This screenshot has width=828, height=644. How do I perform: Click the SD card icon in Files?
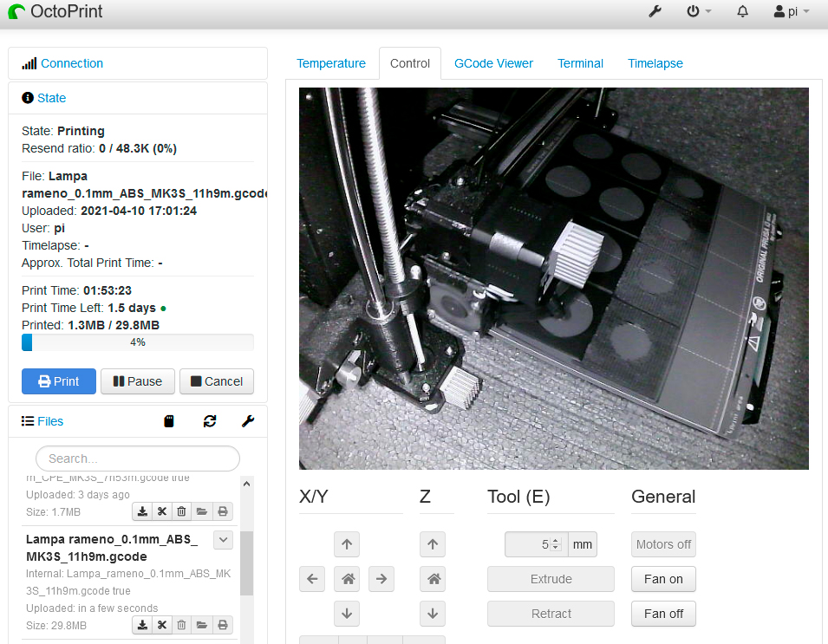coord(169,421)
